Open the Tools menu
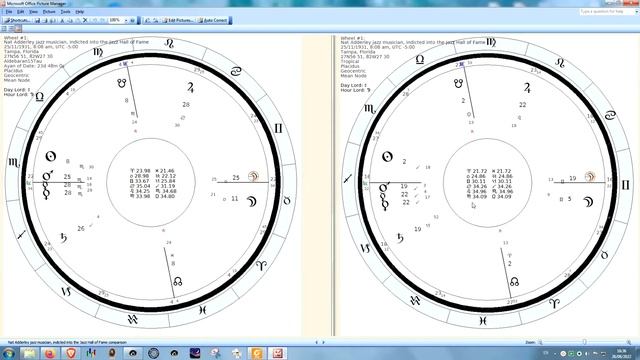Viewport: 640px width, 360px height. [x=65, y=12]
